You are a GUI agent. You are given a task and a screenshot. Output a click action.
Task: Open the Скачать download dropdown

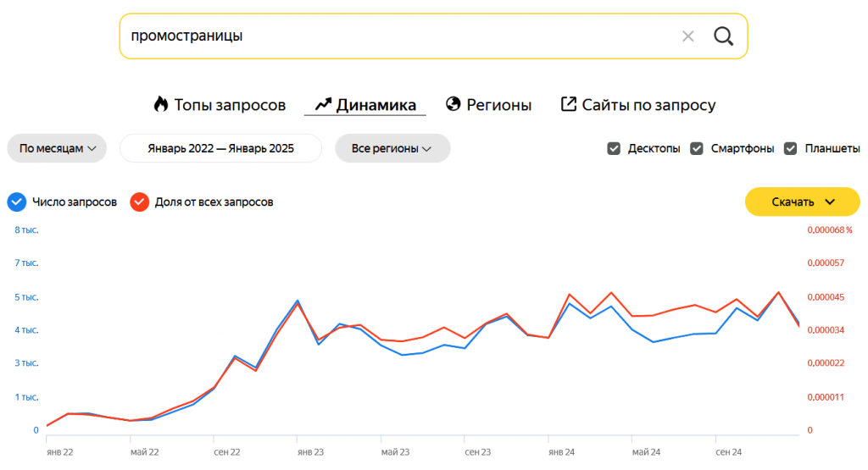pos(802,202)
